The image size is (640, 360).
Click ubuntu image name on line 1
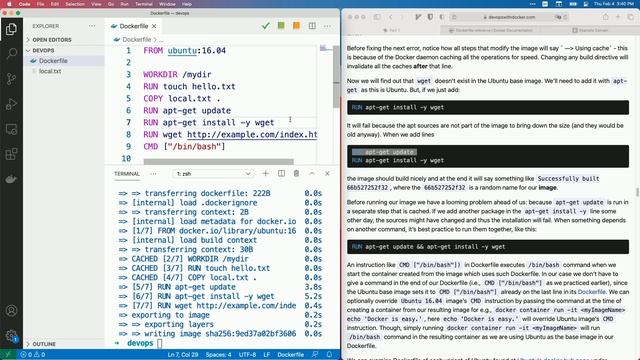pyautogui.click(x=182, y=51)
